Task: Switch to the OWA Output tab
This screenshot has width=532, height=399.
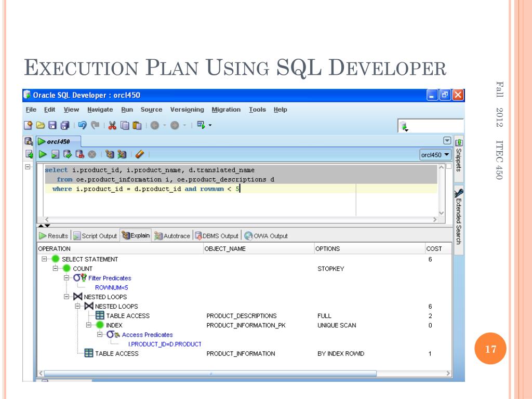Action: (266, 236)
